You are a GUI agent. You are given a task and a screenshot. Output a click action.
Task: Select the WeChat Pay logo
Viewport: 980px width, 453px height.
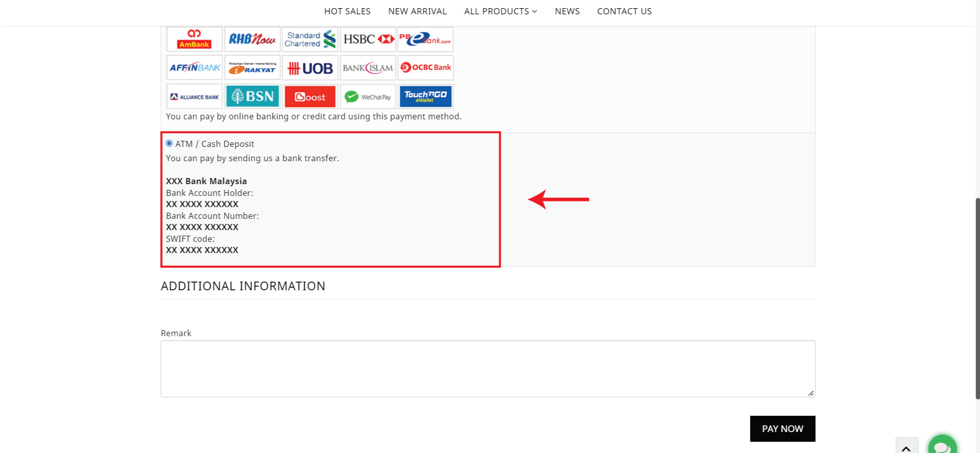pyautogui.click(x=368, y=96)
